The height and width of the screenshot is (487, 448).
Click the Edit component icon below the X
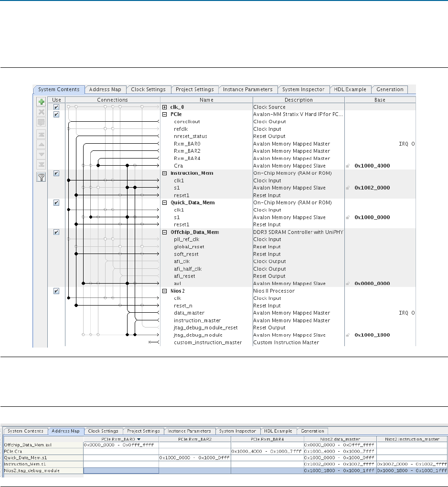pyautogui.click(x=42, y=122)
